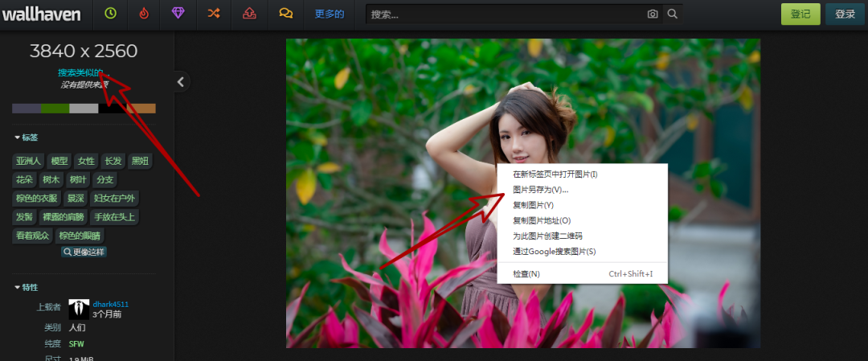Screen dimensions: 868x361
Task: Open the 树木 tag
Action: tap(51, 180)
